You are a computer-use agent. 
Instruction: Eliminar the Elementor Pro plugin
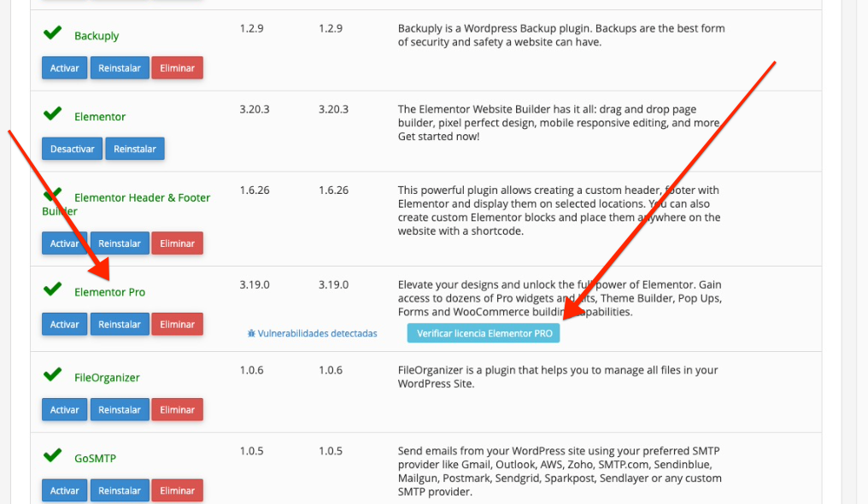[x=177, y=325]
